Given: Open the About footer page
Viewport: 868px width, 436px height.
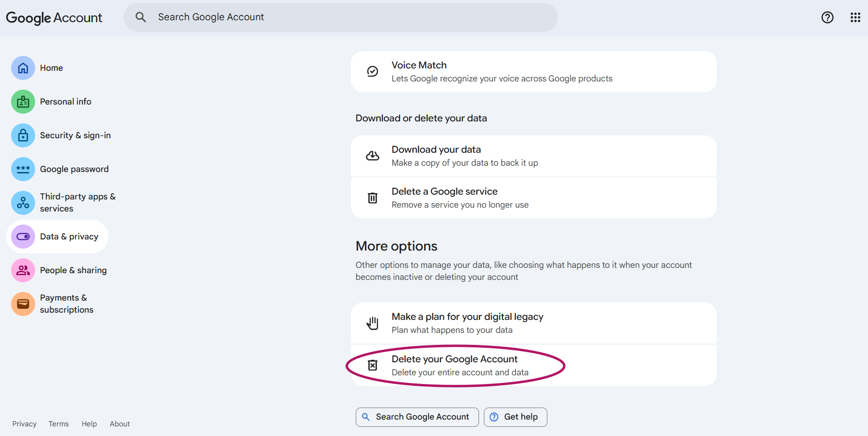Looking at the screenshot, I should coord(119,423).
